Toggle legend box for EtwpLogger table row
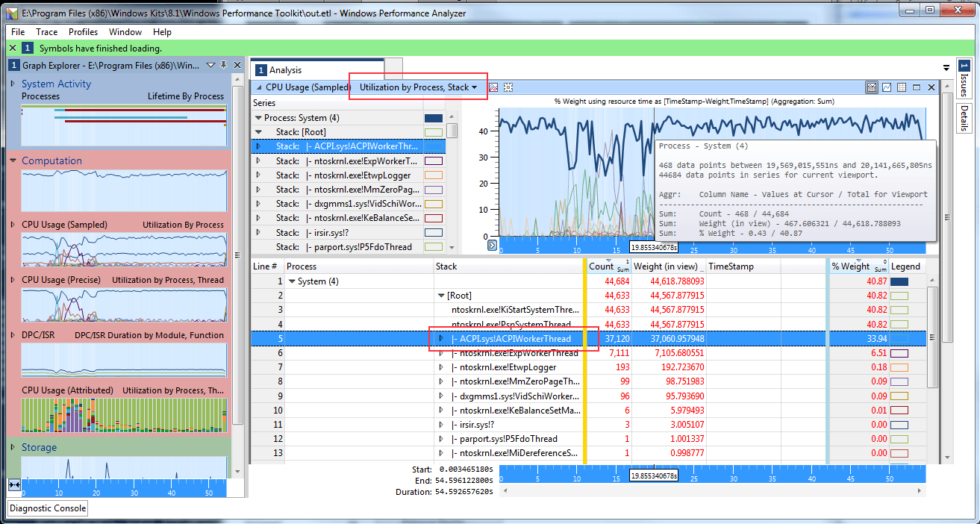Viewport: 980px width, 524px height. point(899,367)
